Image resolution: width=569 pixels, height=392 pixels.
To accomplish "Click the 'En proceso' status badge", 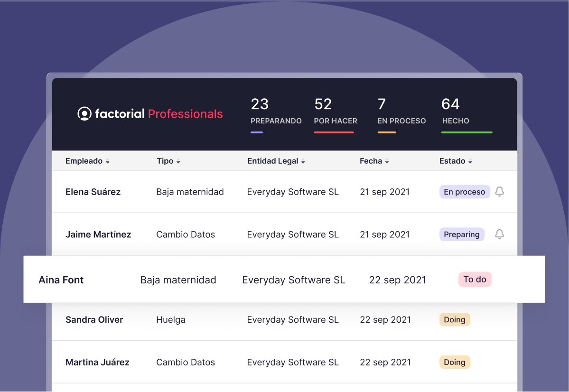I will [x=464, y=192].
